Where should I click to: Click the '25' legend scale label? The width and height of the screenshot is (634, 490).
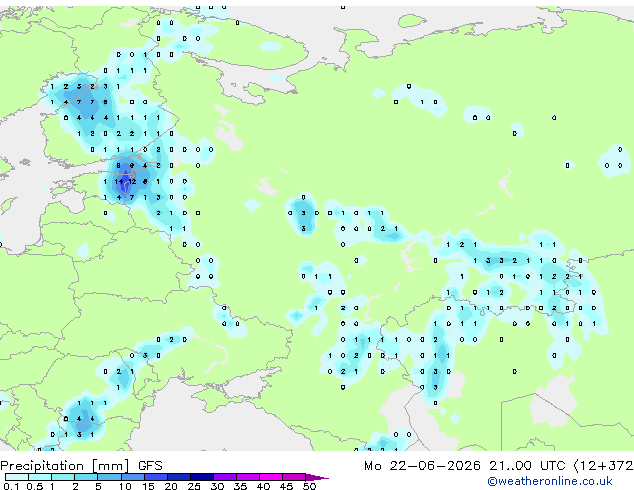point(194,486)
